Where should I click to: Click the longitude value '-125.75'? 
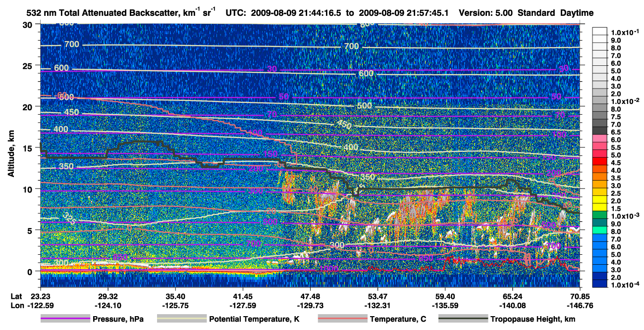pyautogui.click(x=175, y=305)
